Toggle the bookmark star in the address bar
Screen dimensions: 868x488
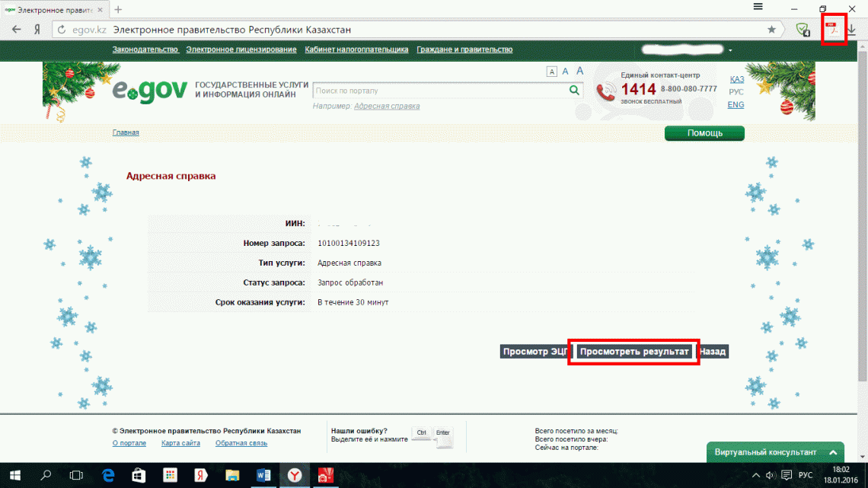[771, 28]
